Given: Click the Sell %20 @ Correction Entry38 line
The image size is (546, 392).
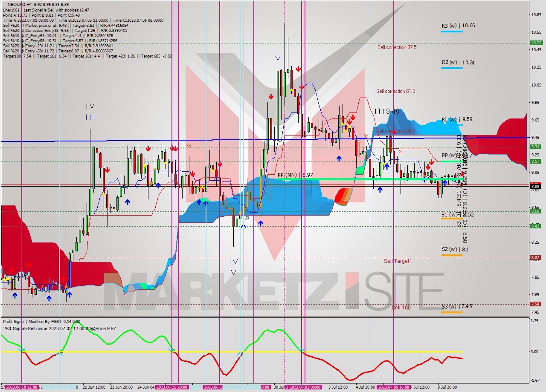Looking at the screenshot, I should pyautogui.click(x=65, y=31).
